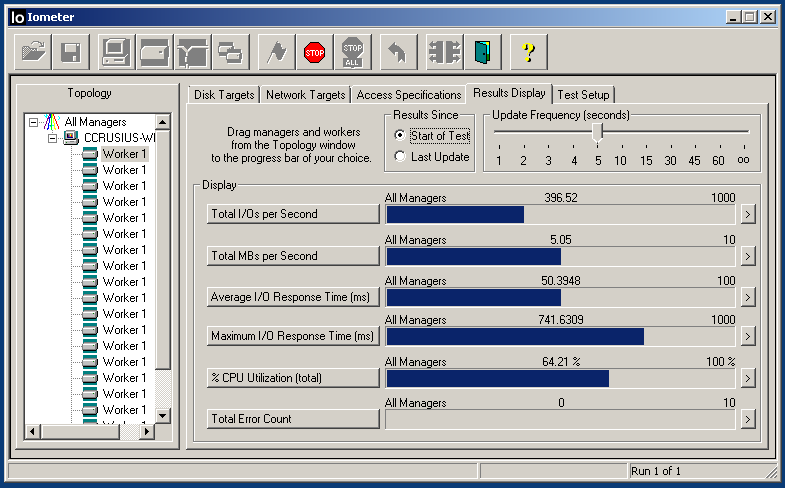Select Results Display tab

tap(509, 93)
